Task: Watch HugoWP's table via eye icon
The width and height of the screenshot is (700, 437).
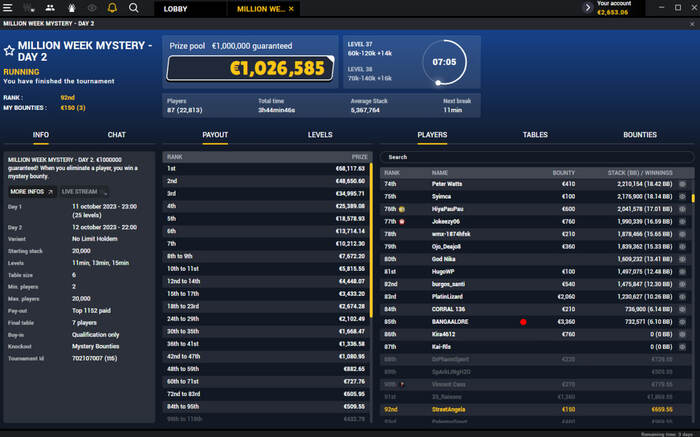Action: (x=682, y=271)
